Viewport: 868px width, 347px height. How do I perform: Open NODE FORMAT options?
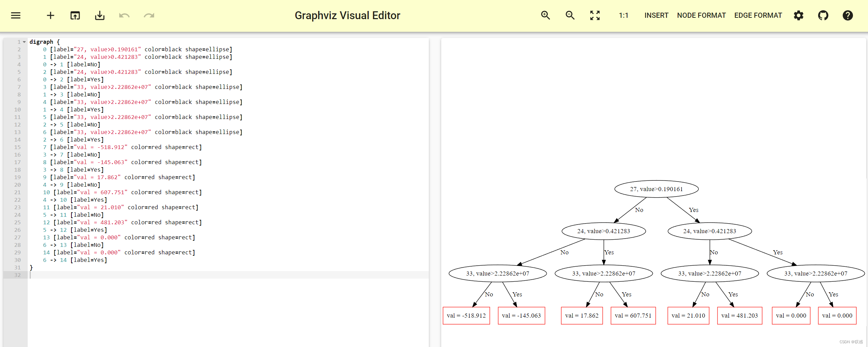pyautogui.click(x=701, y=15)
